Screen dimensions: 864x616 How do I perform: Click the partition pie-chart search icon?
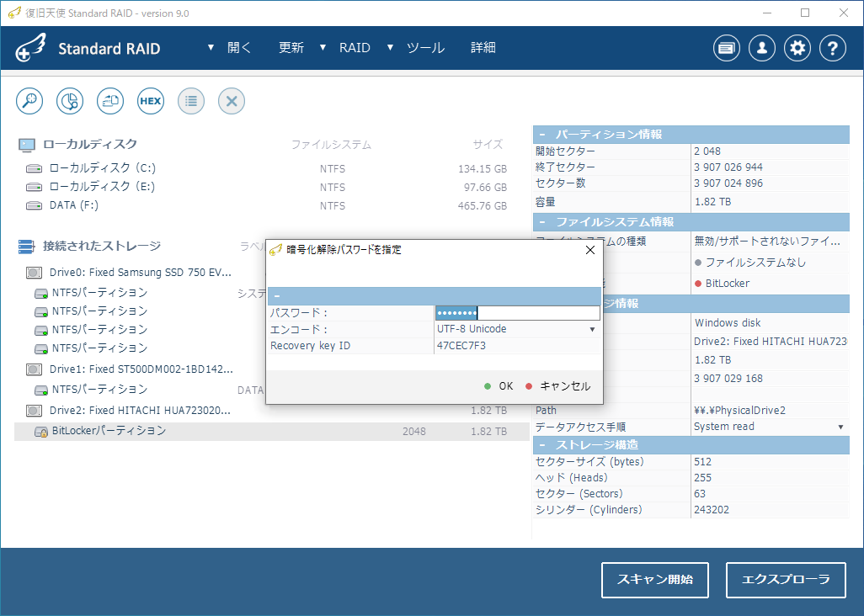click(70, 101)
